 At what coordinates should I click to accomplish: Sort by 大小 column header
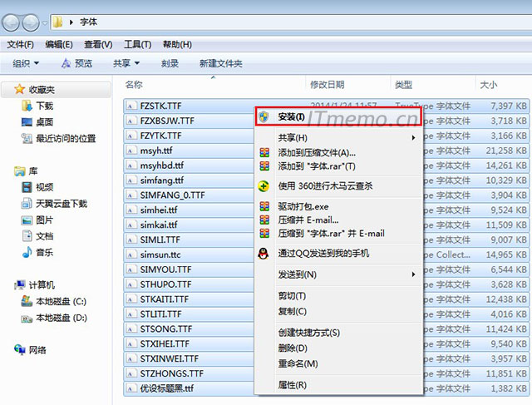click(489, 85)
